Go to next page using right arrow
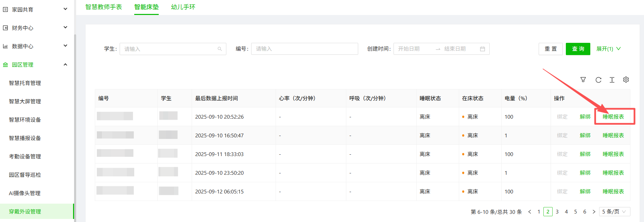The image size is (644, 222). click(594, 212)
